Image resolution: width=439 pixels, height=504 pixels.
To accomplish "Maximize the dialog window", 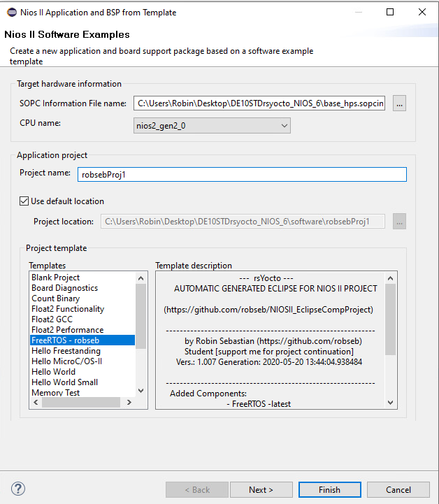I will 390,12.
